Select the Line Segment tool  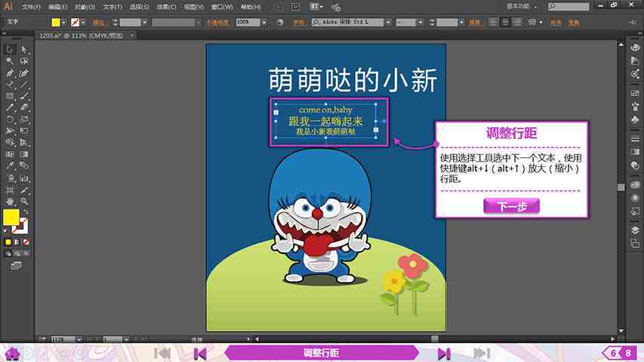(24, 85)
